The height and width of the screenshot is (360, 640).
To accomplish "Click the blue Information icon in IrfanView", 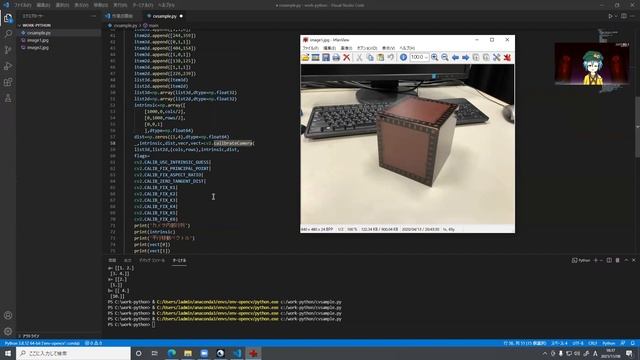I will click(x=403, y=58).
